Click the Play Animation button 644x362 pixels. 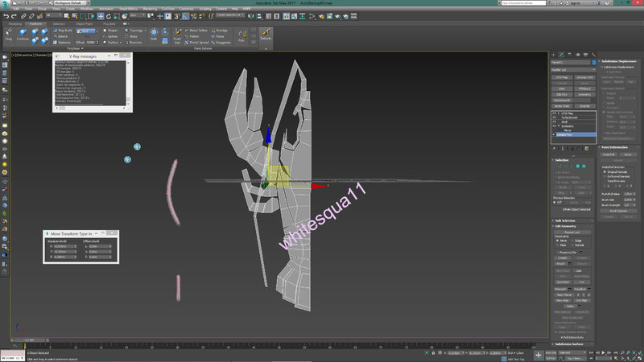click(x=603, y=352)
